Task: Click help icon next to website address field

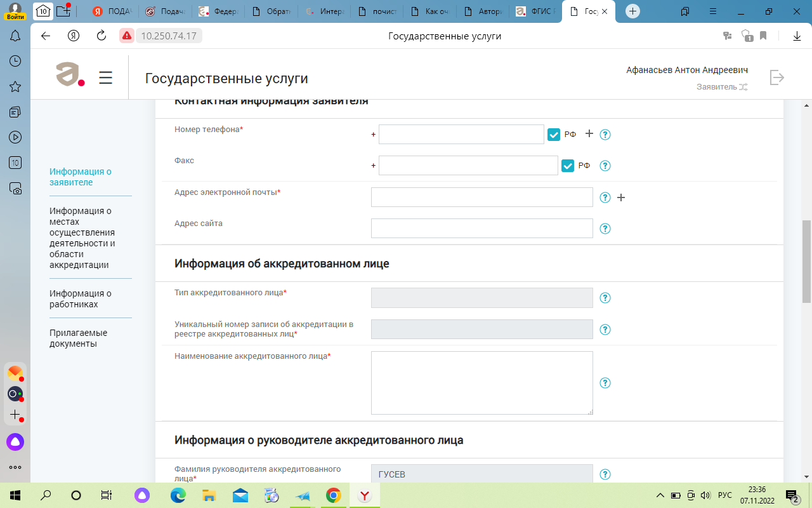Action: [x=605, y=229]
